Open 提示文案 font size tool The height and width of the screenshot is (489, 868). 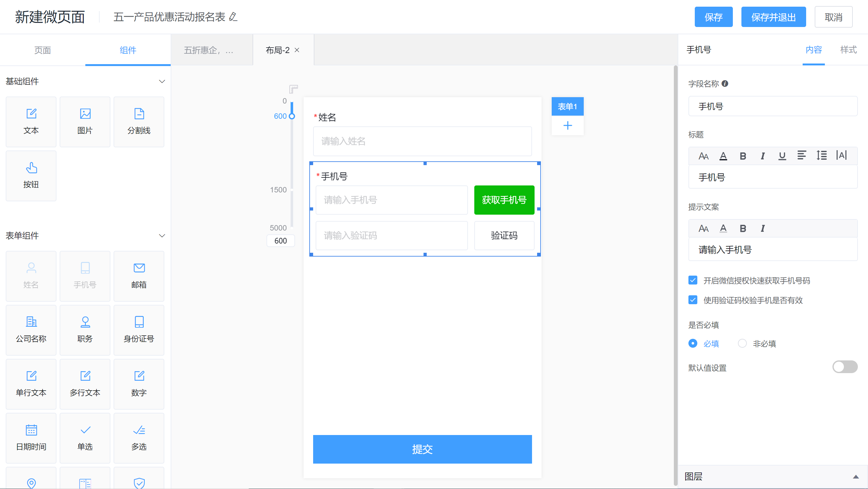704,228
